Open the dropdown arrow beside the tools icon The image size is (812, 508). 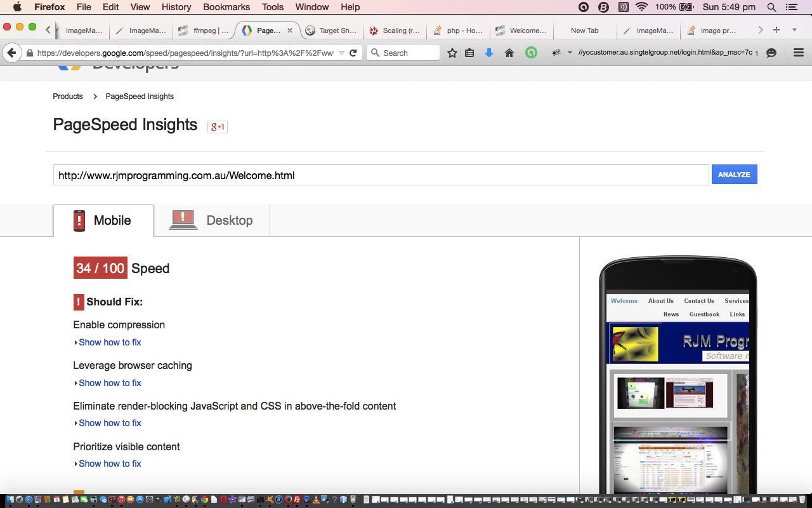(x=570, y=53)
